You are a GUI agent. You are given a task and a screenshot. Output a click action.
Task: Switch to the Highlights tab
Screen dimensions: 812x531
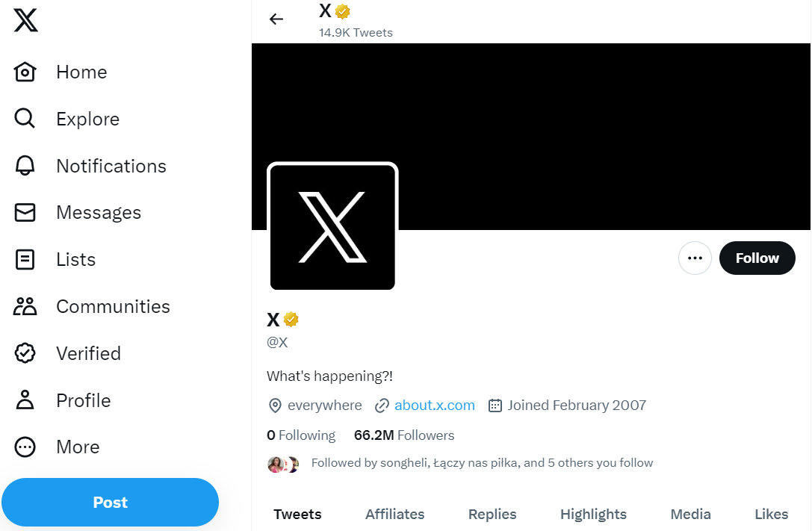coord(593,514)
